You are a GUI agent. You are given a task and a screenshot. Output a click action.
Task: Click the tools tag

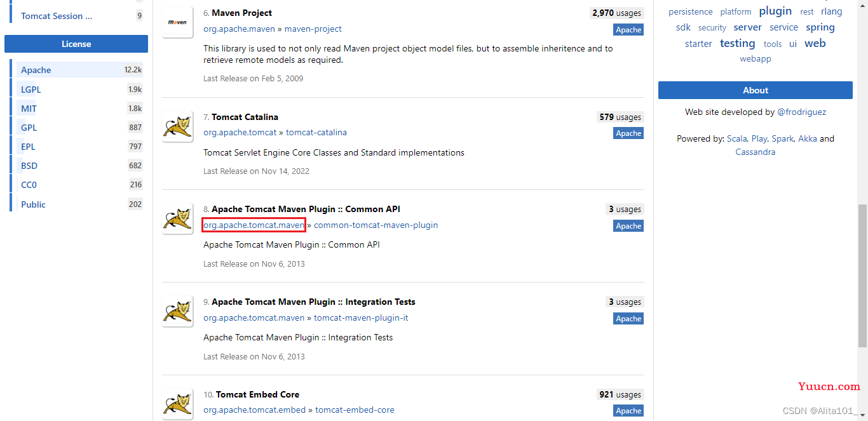(773, 44)
